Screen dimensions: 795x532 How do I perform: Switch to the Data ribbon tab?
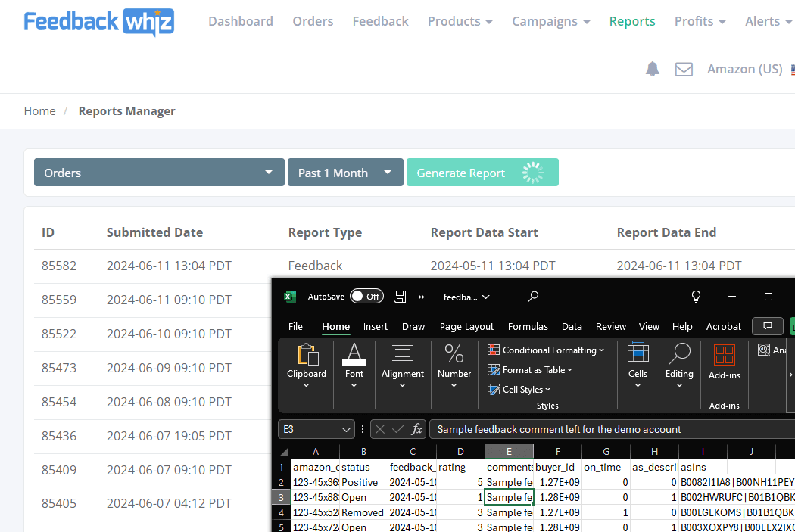[572, 327]
